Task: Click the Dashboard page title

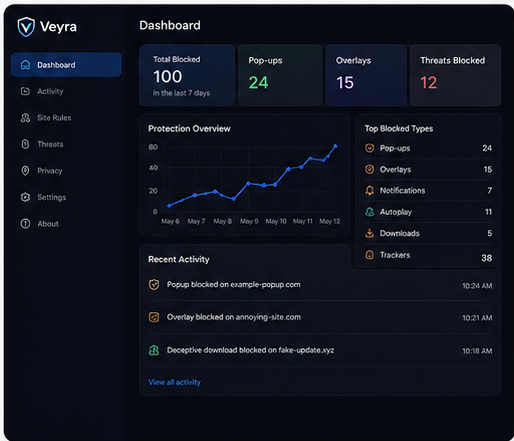Action: (170, 25)
